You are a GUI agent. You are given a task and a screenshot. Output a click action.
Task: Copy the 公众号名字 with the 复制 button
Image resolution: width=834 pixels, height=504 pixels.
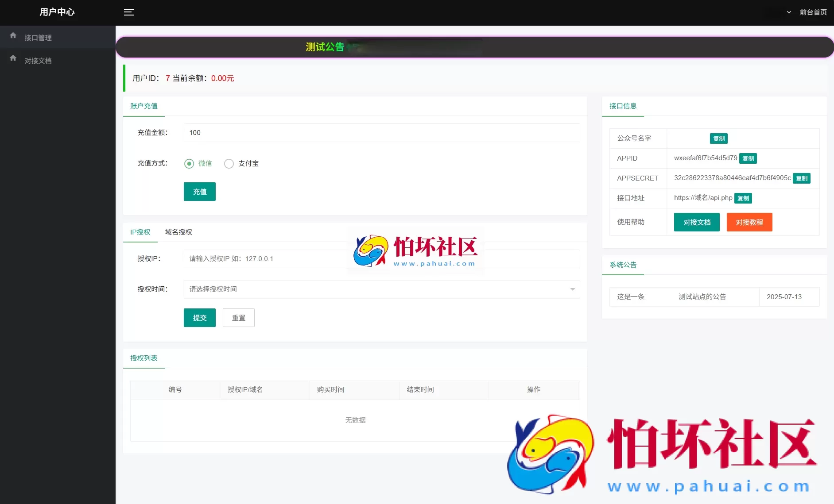(x=718, y=139)
